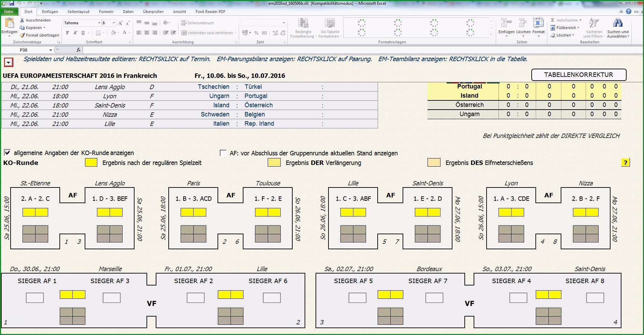The width and height of the screenshot is (644, 335).
Task: Switch to the Seitenlayout tab
Action: (x=79, y=12)
